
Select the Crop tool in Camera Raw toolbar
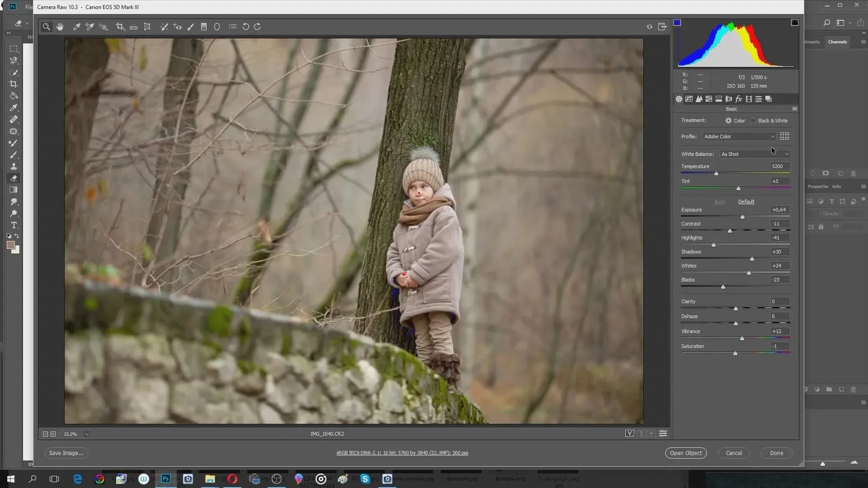tap(120, 27)
